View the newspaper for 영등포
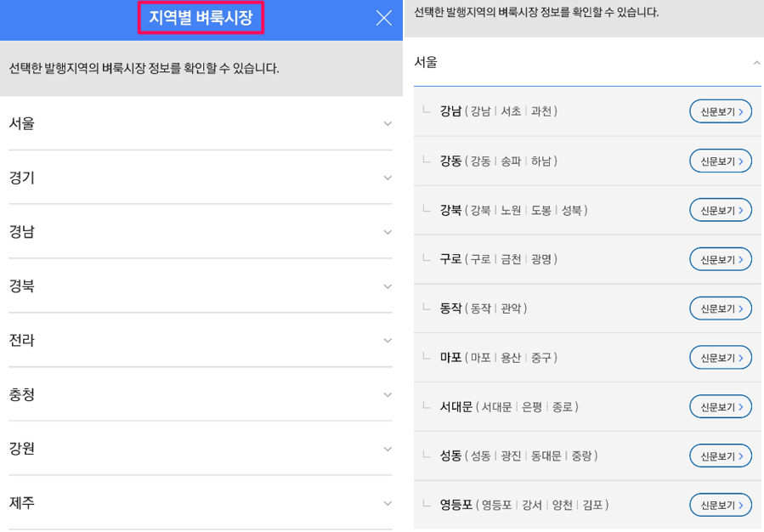Image resolution: width=764 pixels, height=532 pixels. (x=720, y=505)
